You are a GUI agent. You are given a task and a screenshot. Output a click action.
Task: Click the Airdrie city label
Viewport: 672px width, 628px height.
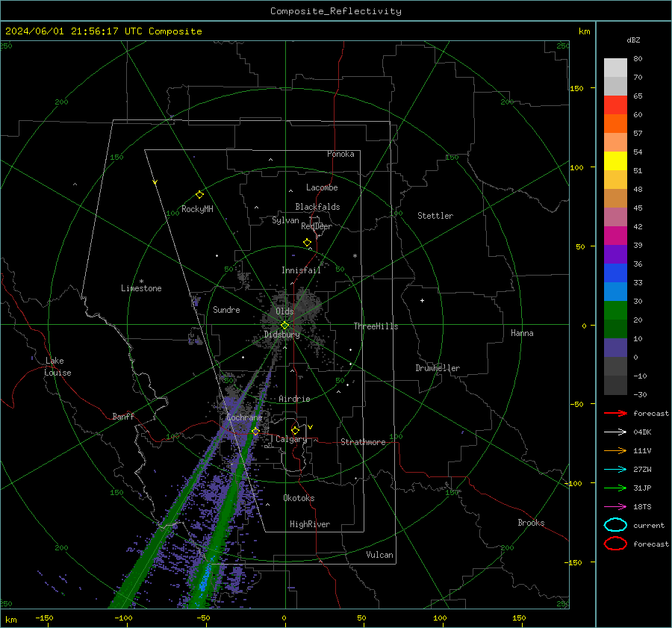point(294,399)
